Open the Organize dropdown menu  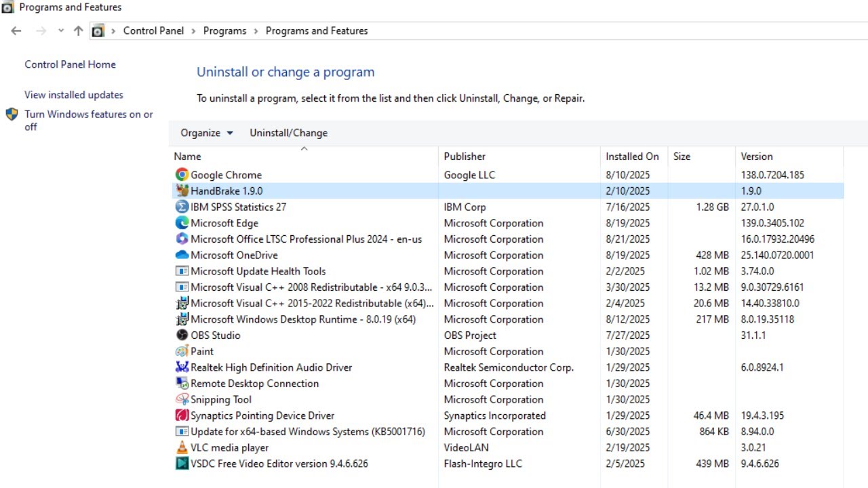[x=207, y=133]
